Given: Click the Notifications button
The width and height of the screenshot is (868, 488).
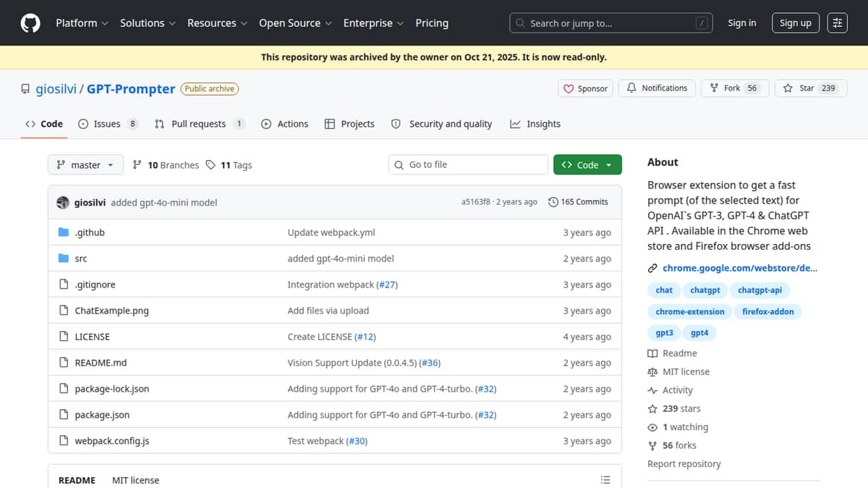Looking at the screenshot, I should click(657, 88).
